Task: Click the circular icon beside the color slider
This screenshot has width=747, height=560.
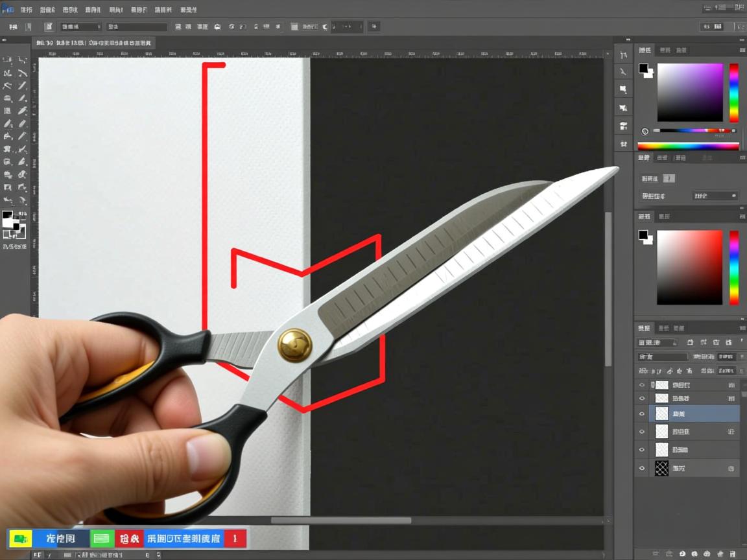Action: pyautogui.click(x=645, y=131)
